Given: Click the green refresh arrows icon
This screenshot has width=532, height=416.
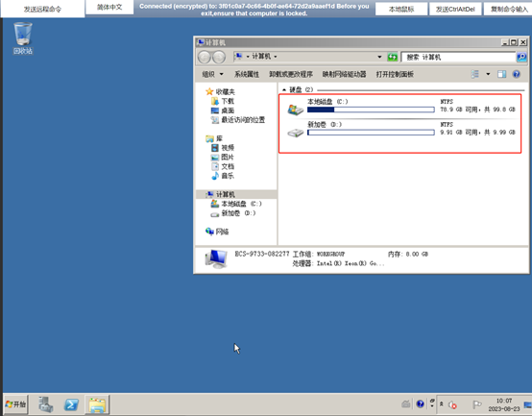Looking at the screenshot, I should 393,57.
